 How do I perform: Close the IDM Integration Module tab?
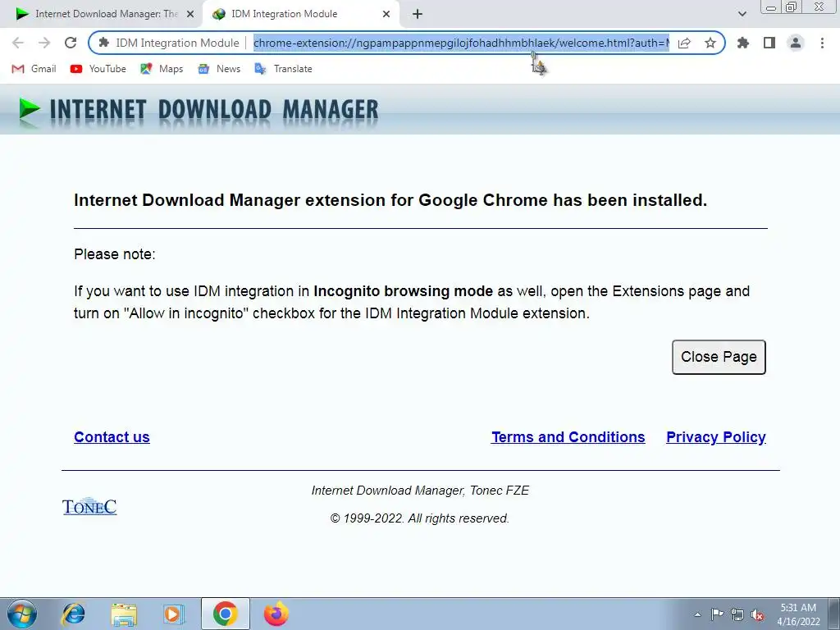(x=386, y=14)
